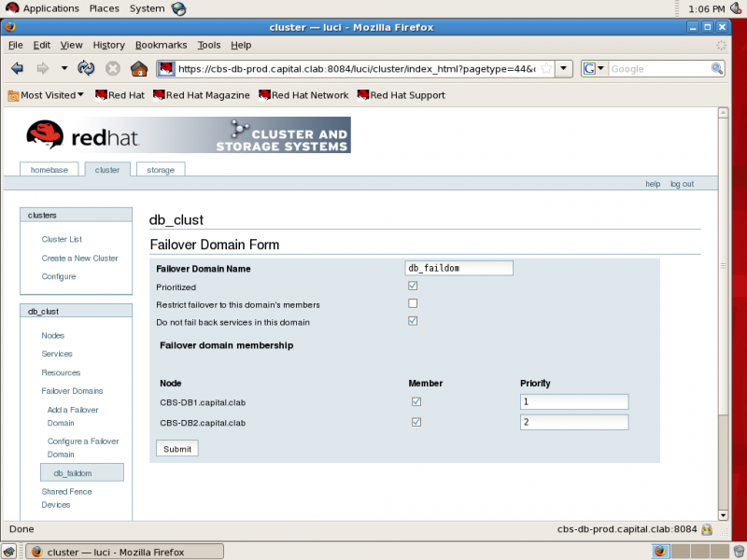Toggle Do not fail back services checkbox
The width and height of the screenshot is (747, 560).
[x=413, y=321]
